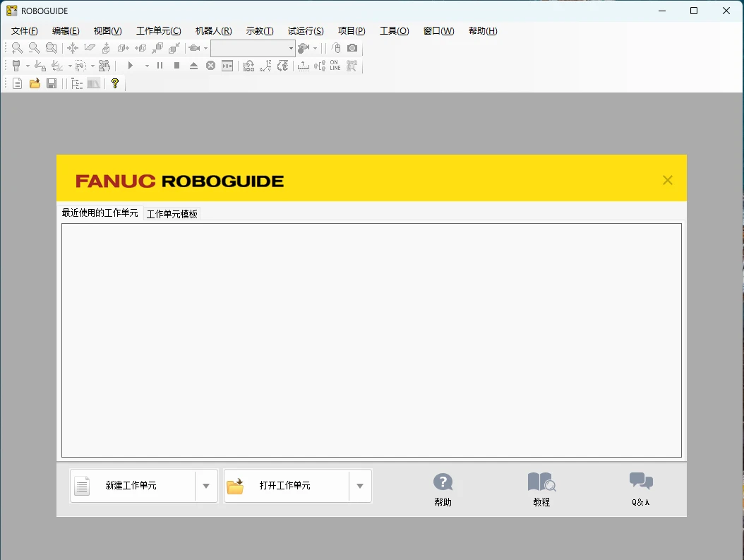Click the Q&A support option
744x560 pixels.
tap(640, 489)
